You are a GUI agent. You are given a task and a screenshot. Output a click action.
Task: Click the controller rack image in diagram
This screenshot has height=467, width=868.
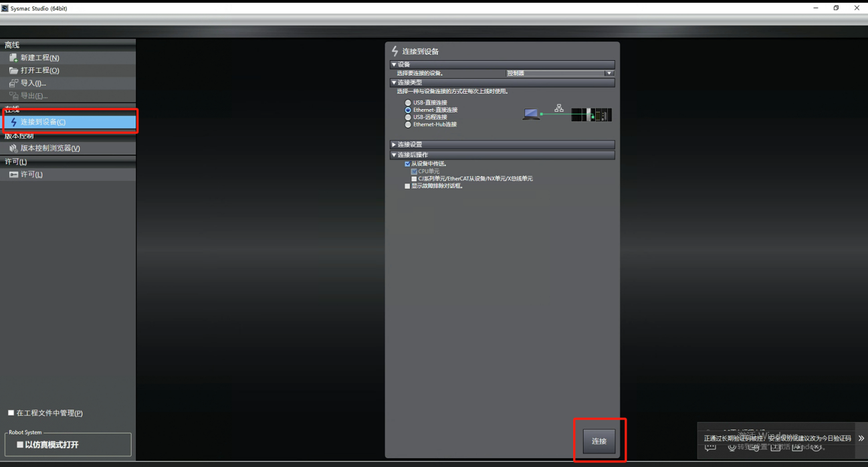coord(592,114)
